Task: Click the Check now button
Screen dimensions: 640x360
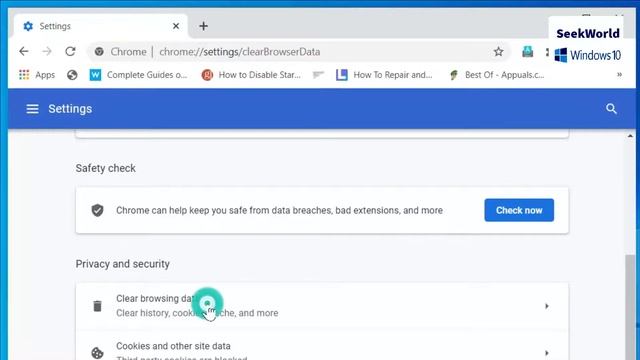Action: pyautogui.click(x=519, y=210)
